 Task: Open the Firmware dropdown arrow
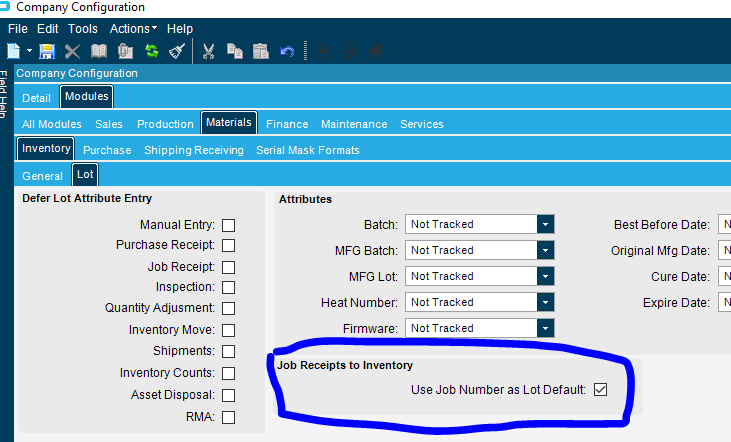point(545,329)
